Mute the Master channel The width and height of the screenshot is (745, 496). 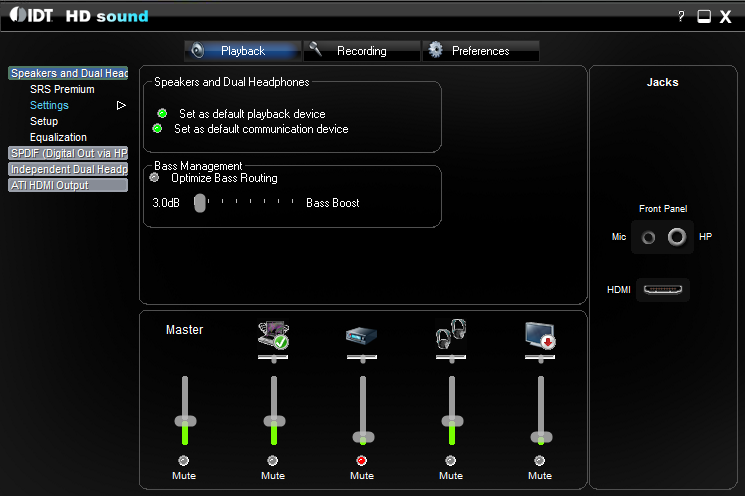pos(183,460)
